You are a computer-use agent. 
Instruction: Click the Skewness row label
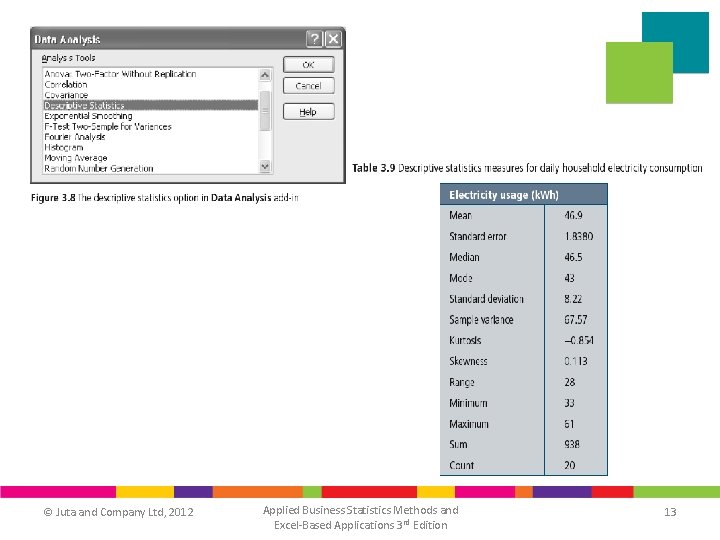pos(468,361)
